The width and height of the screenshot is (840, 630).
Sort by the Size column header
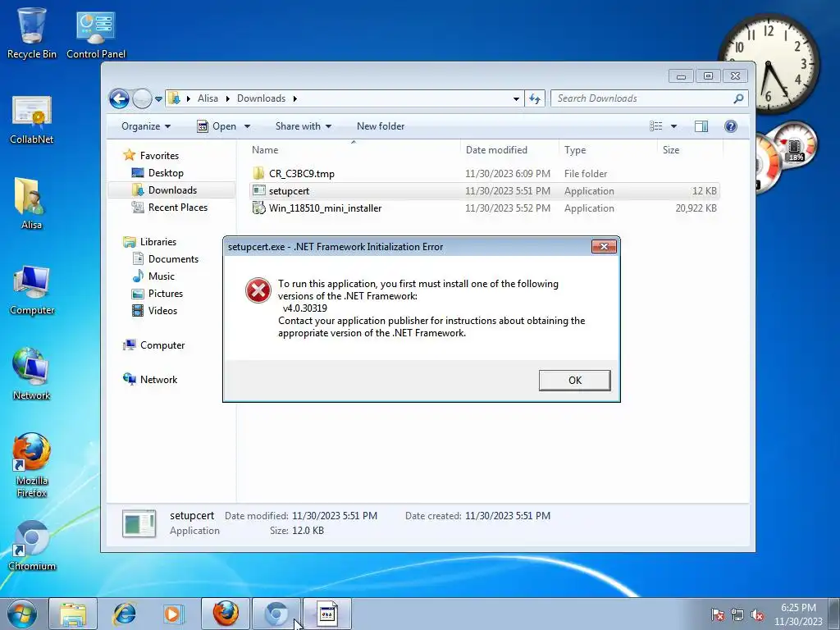[688, 150]
